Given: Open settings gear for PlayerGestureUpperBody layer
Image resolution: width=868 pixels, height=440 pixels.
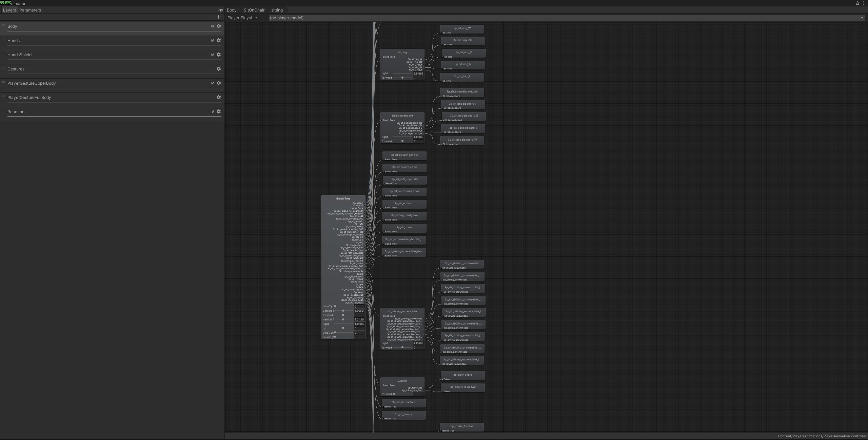Looking at the screenshot, I should [x=219, y=83].
